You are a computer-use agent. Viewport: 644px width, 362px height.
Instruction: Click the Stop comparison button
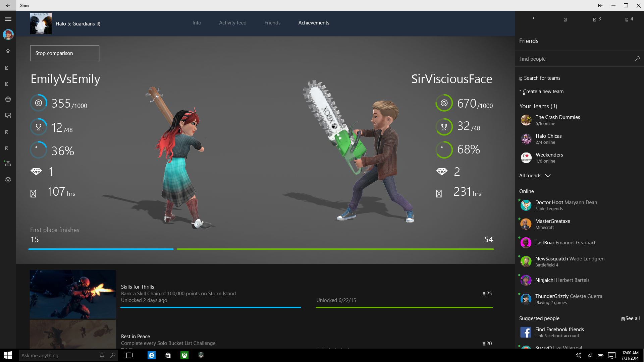tap(65, 53)
